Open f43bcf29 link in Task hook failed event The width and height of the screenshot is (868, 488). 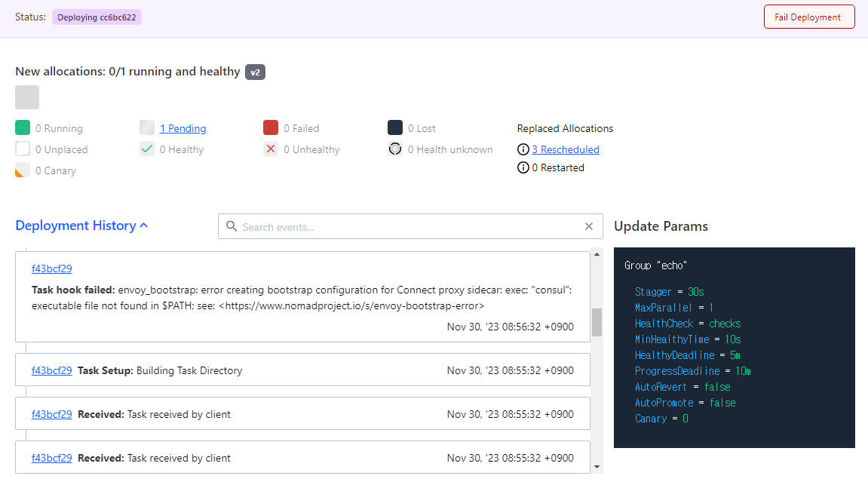pyautogui.click(x=52, y=269)
